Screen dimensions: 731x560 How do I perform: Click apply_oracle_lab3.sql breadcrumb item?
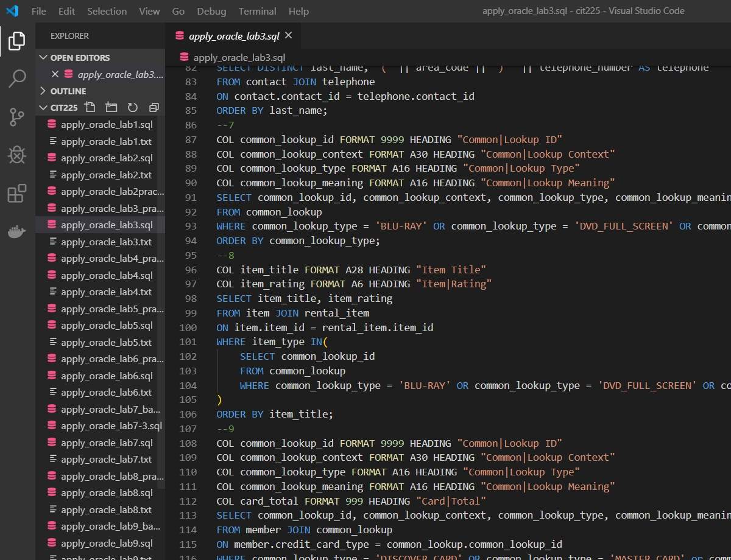(x=239, y=57)
